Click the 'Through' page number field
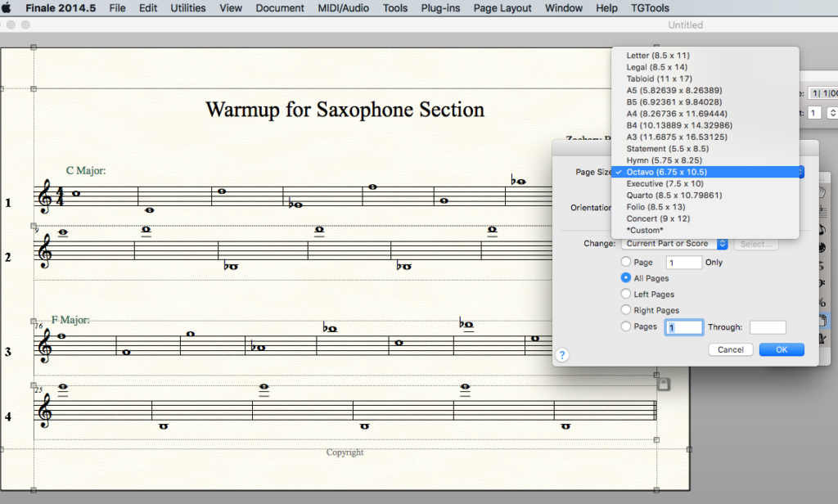Image resolution: width=838 pixels, height=504 pixels. 768,327
